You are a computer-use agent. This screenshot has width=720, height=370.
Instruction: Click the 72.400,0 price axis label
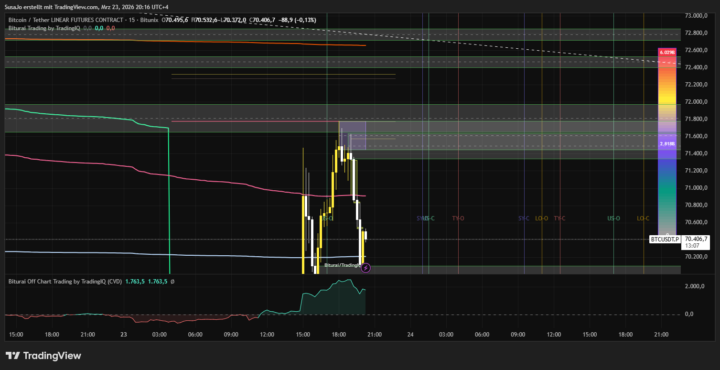click(696, 67)
